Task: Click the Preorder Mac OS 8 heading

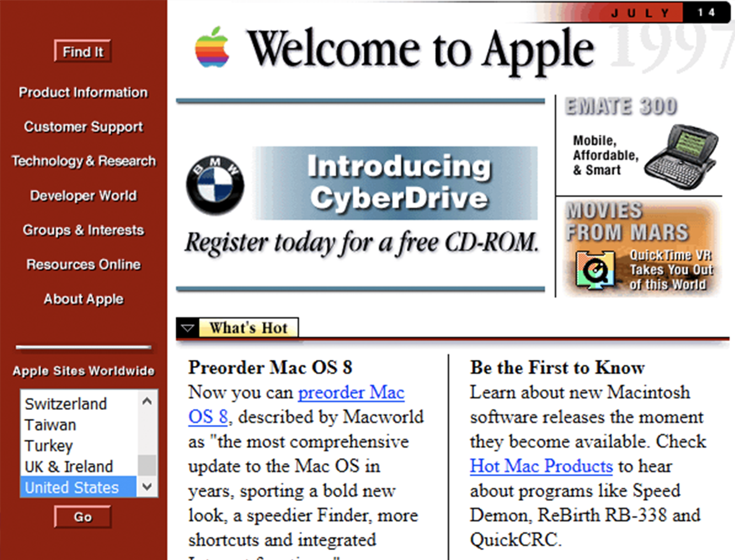Action: pyautogui.click(x=270, y=368)
